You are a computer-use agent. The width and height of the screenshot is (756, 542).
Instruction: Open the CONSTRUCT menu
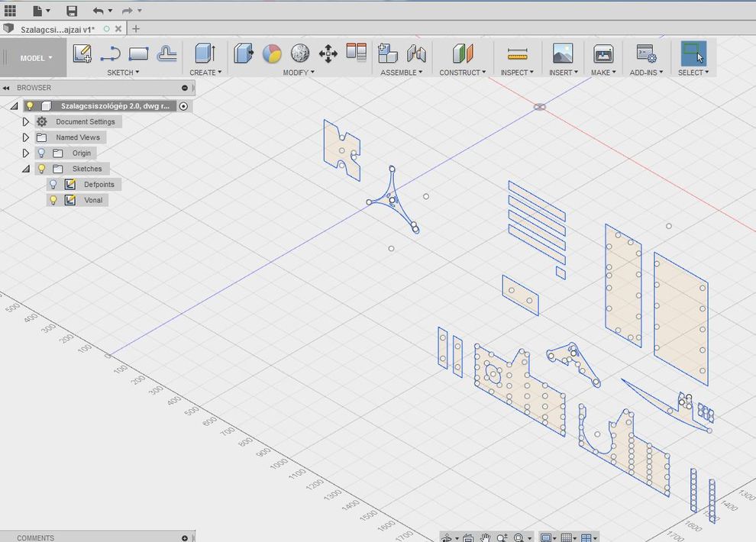pos(462,73)
